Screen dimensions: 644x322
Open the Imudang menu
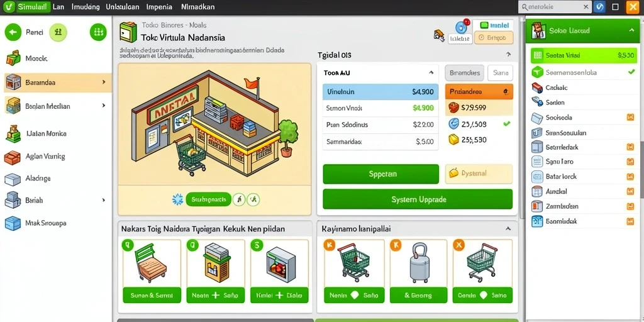[86, 7]
